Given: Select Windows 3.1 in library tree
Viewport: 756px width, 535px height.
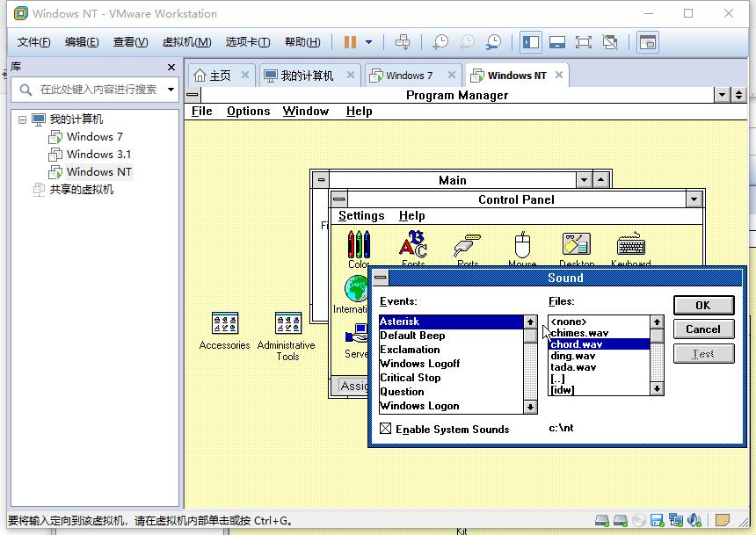Looking at the screenshot, I should (x=98, y=155).
